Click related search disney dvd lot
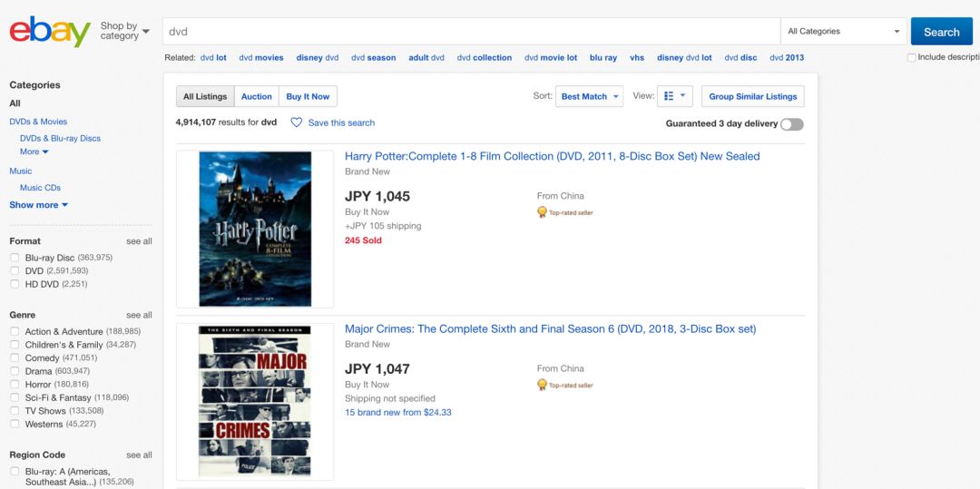The height and width of the screenshot is (489, 980). (x=684, y=57)
